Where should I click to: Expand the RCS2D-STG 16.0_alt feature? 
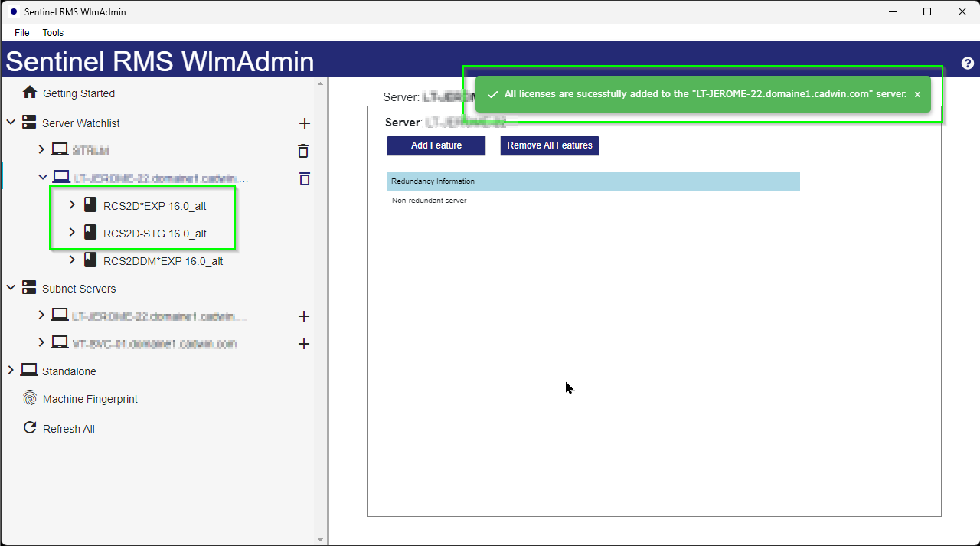tap(72, 232)
